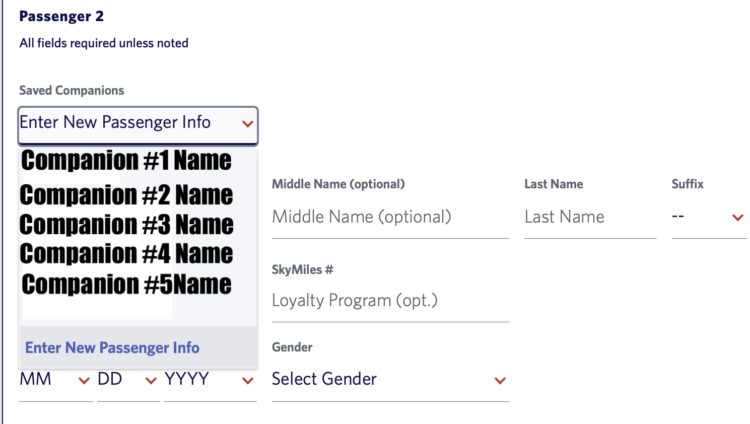Click the red chevron next to MM
Viewport: 750px width, 424px height.
[84, 380]
